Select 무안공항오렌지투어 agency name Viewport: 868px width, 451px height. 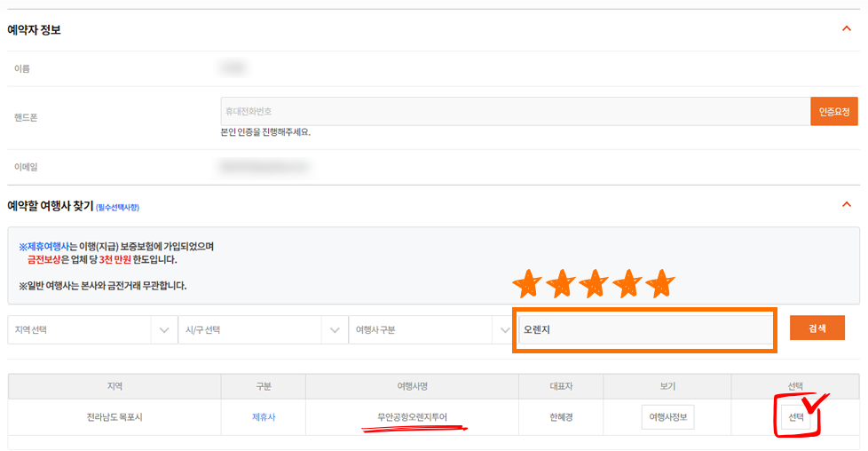412,417
